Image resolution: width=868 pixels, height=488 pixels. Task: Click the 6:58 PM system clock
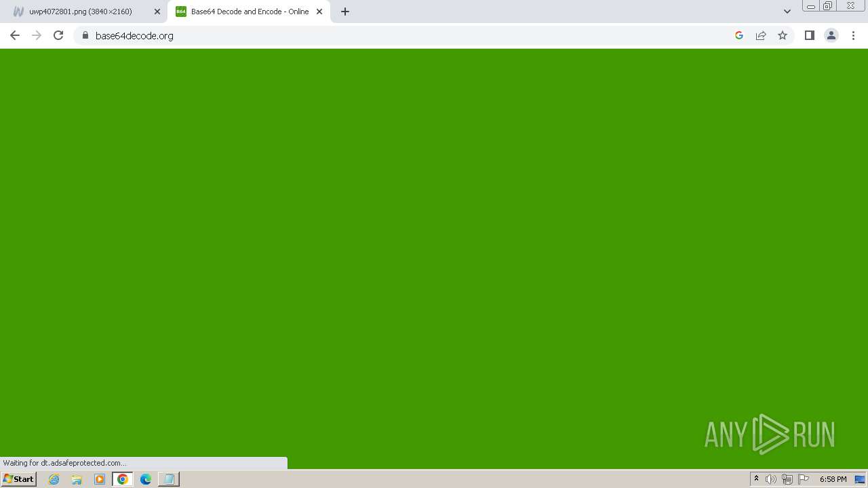click(x=833, y=479)
